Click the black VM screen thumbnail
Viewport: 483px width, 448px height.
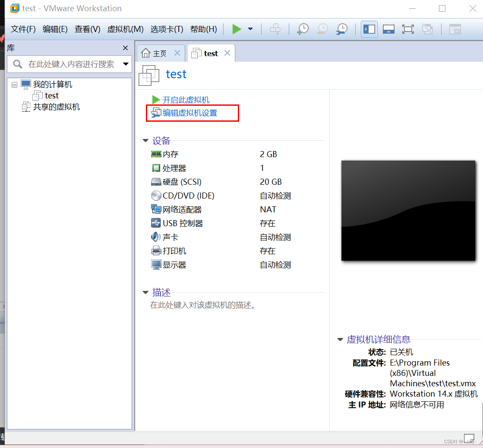(x=408, y=211)
